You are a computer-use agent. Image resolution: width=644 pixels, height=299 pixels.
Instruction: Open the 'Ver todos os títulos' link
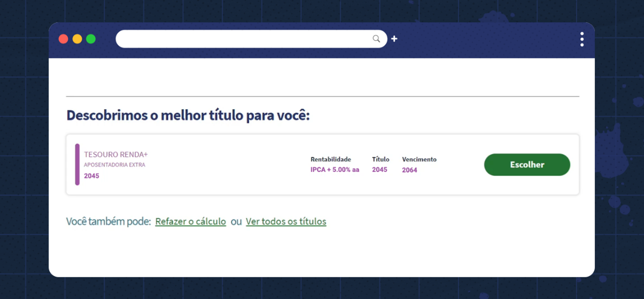[x=286, y=222]
